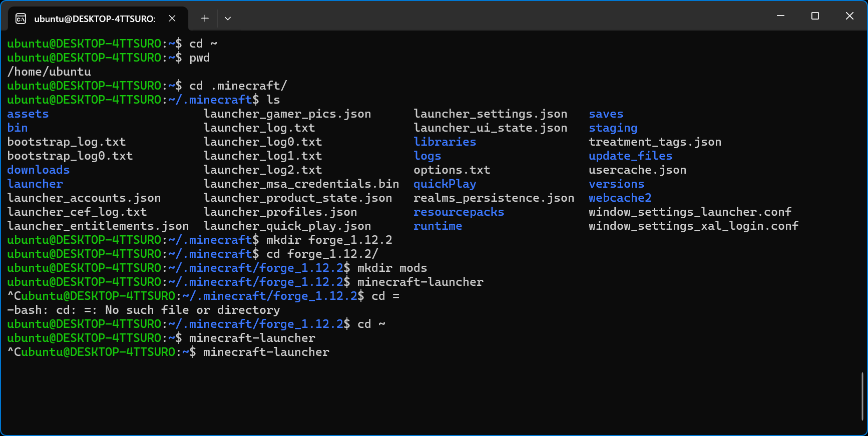The width and height of the screenshot is (868, 436).
Task: Click 'launcher_log2.txt' file name
Action: [263, 170]
